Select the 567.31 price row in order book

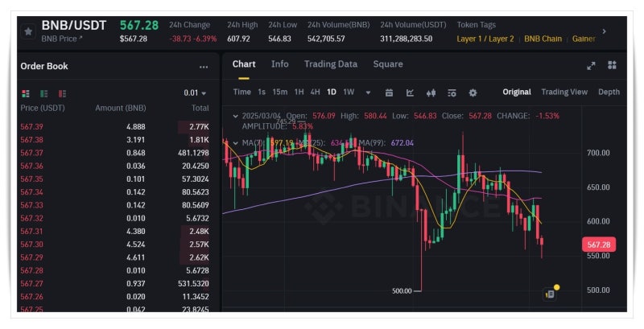(32, 232)
